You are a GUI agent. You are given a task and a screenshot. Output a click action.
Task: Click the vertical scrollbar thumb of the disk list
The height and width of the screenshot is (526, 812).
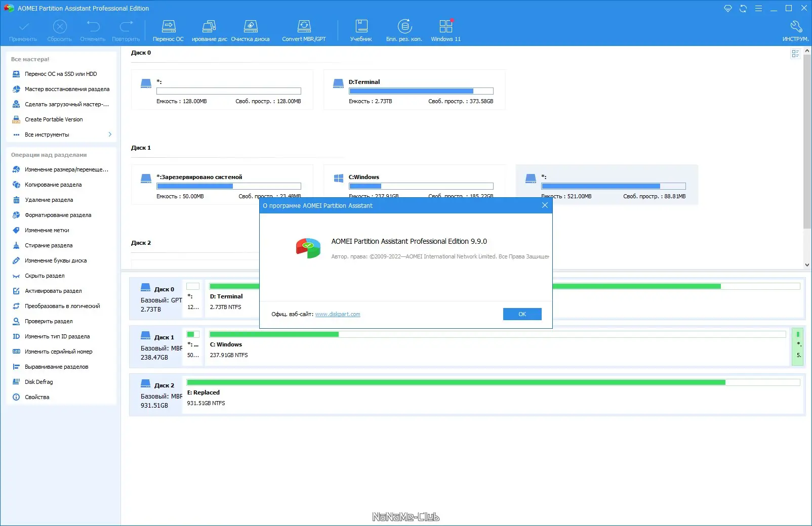(x=807, y=142)
